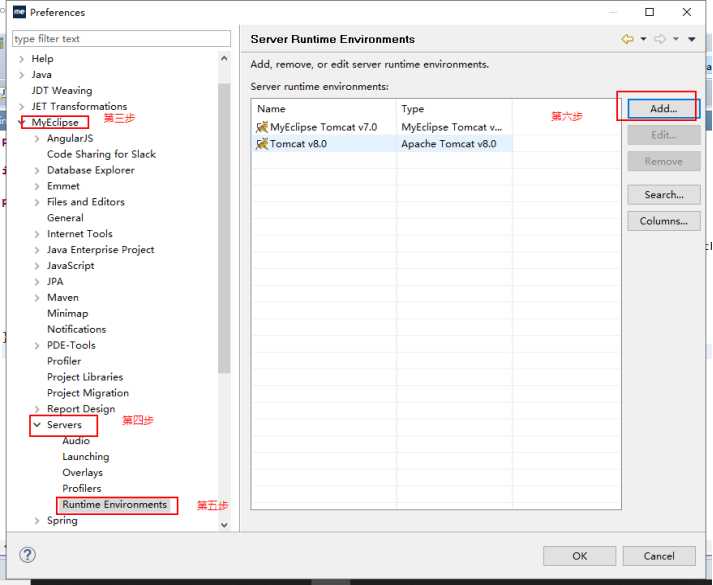The height and width of the screenshot is (585, 713).
Task: Confirm with the OK button
Action: click(579, 556)
